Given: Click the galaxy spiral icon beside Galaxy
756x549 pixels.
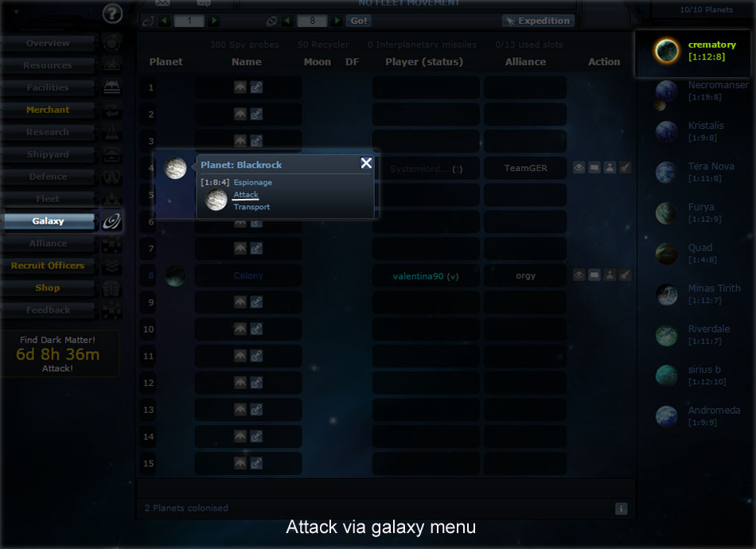Looking at the screenshot, I should point(111,221).
